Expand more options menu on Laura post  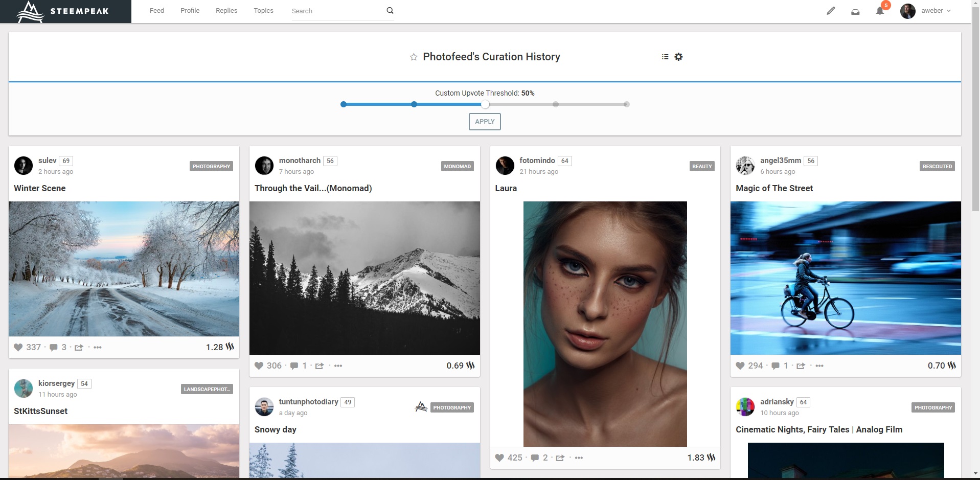pyautogui.click(x=579, y=458)
